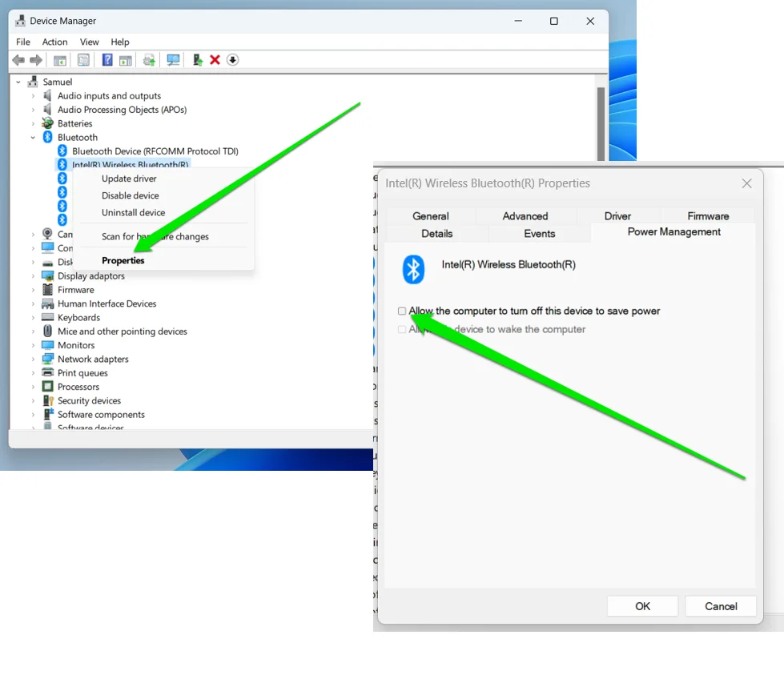Screen dimensions: 784x679
Task: Click Update device driver toolbar icon
Action: (149, 61)
